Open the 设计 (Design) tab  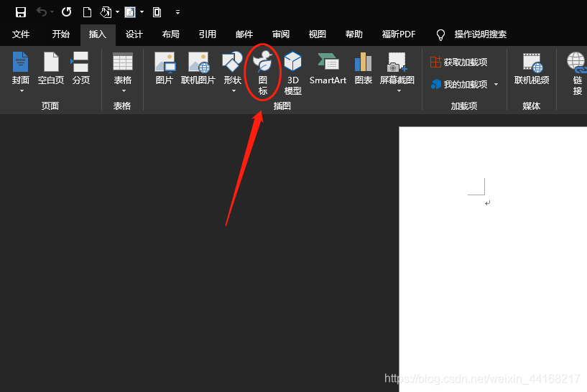click(134, 34)
